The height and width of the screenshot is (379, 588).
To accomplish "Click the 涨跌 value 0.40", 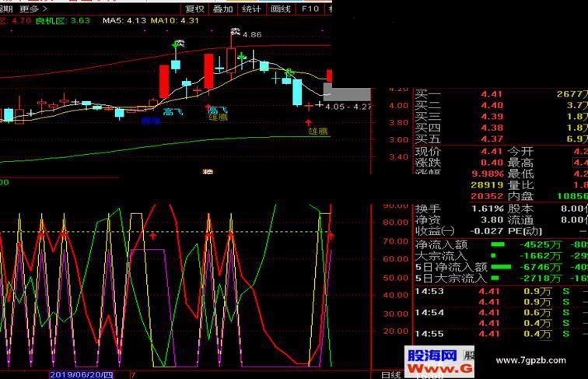I will click(492, 163).
